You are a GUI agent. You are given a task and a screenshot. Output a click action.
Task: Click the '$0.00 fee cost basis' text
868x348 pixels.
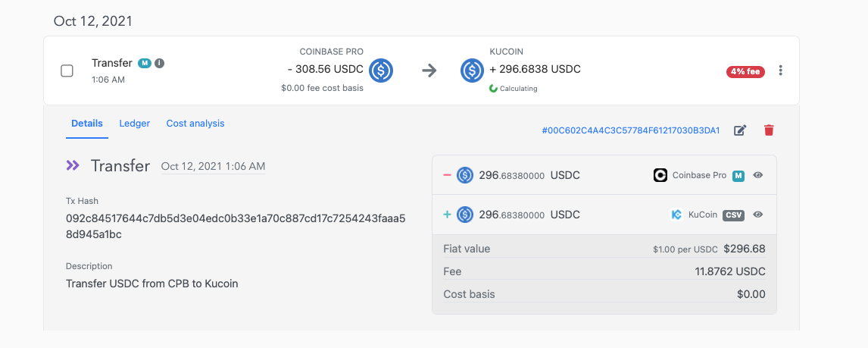pyautogui.click(x=322, y=88)
